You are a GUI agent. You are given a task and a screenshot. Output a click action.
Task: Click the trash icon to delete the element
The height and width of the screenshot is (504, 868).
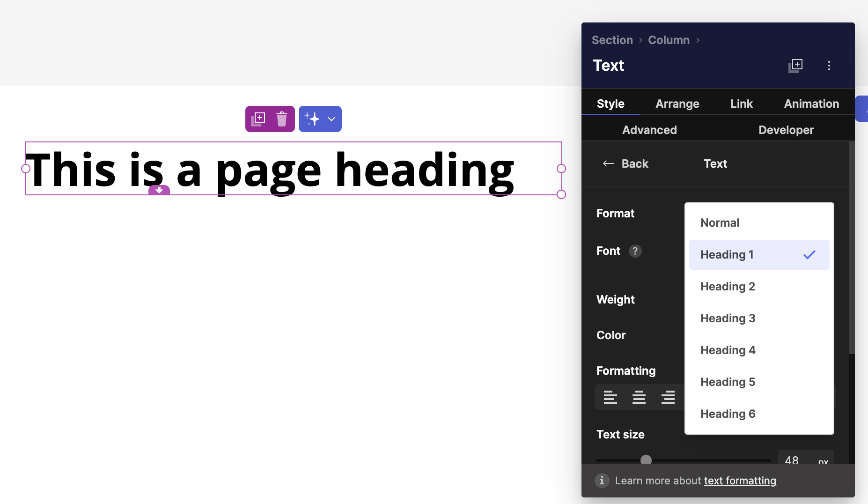281,119
